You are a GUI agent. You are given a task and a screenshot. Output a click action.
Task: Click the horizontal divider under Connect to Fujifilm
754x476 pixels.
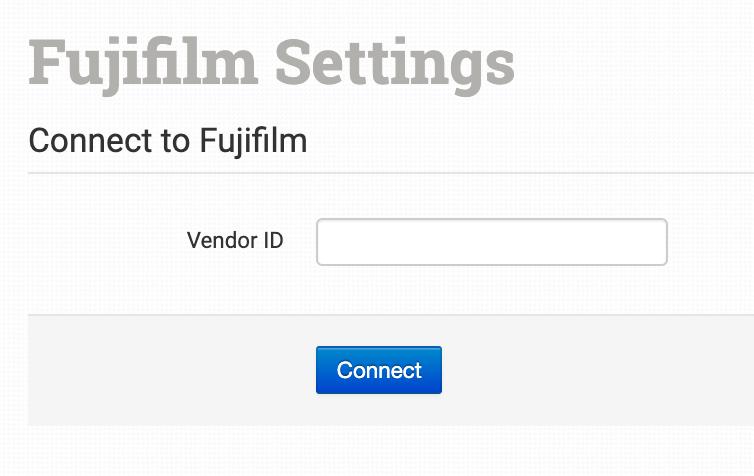[x=390, y=173]
